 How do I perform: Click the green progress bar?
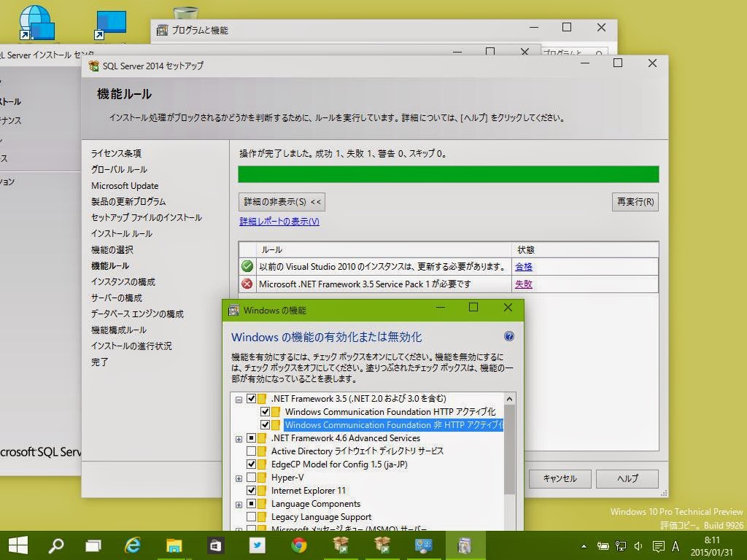click(449, 174)
